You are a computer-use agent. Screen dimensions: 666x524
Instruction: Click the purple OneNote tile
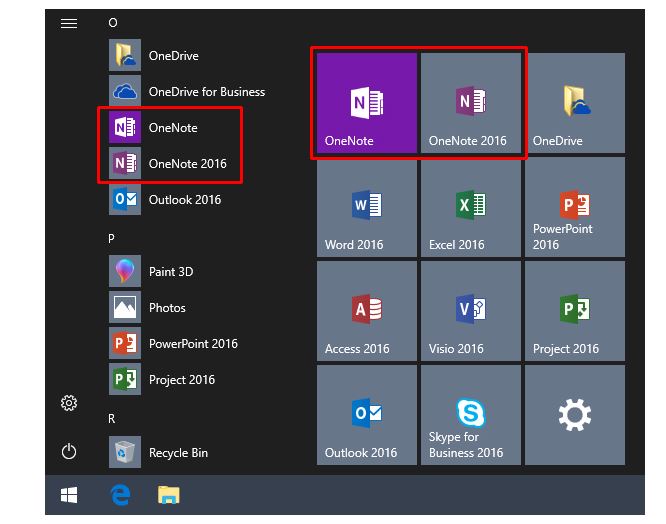click(367, 103)
